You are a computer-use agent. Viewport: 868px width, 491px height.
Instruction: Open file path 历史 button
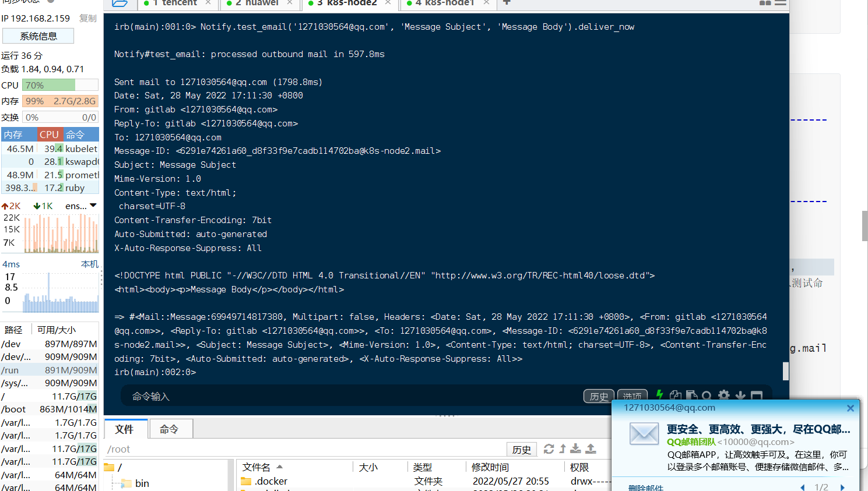(x=521, y=450)
